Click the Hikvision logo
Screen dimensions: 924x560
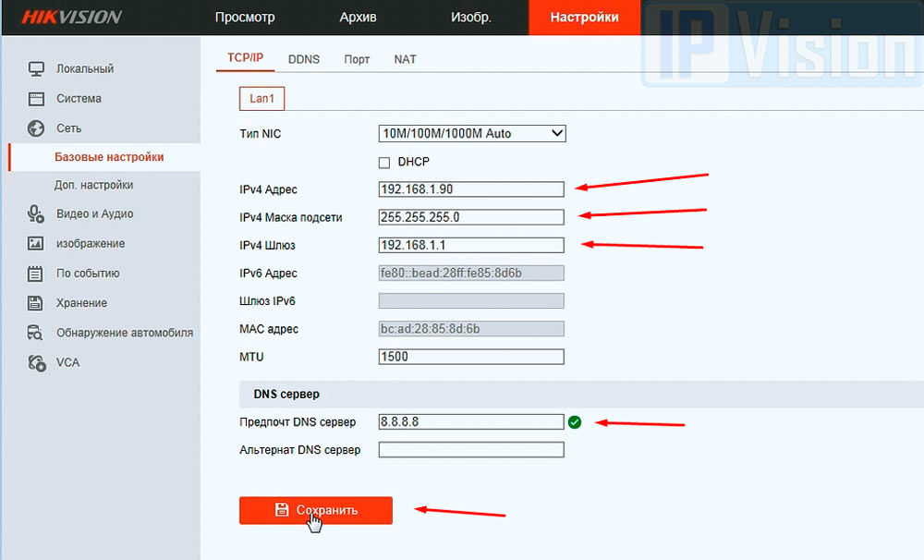coord(72,17)
